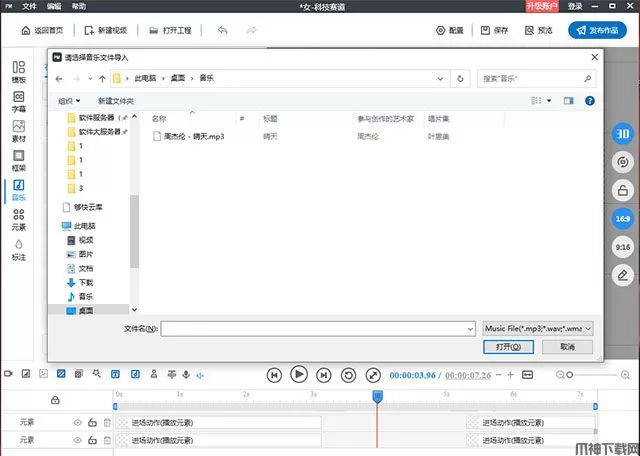Screen dimensions: 640x456
Task: Toggle lock on second 元素 track
Action: coord(92,440)
